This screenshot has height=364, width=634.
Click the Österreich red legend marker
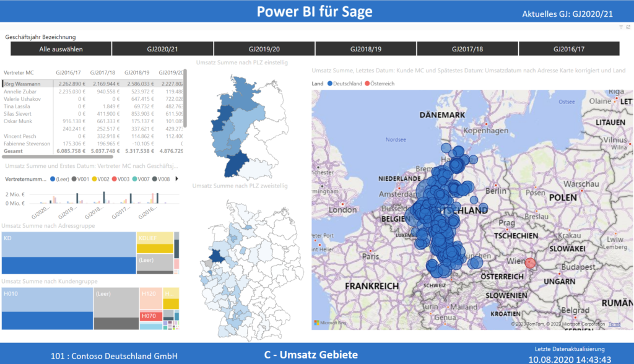coord(367,84)
